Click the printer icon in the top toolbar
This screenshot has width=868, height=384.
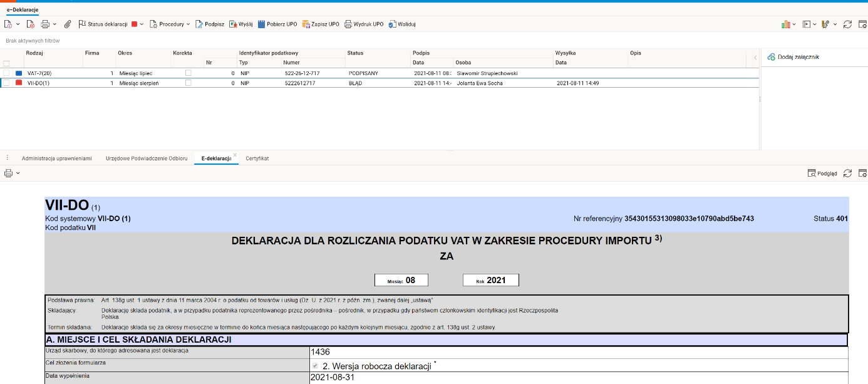tap(45, 24)
